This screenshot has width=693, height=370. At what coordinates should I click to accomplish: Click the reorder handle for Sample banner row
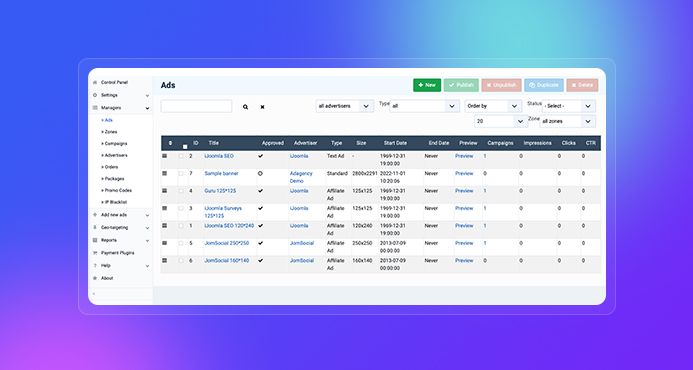(x=164, y=173)
